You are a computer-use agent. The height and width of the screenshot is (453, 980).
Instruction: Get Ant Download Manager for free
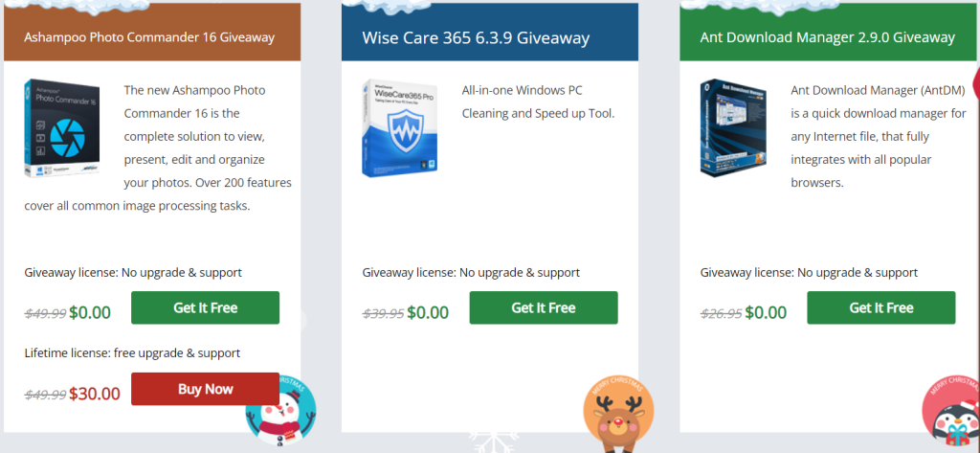pos(881,307)
